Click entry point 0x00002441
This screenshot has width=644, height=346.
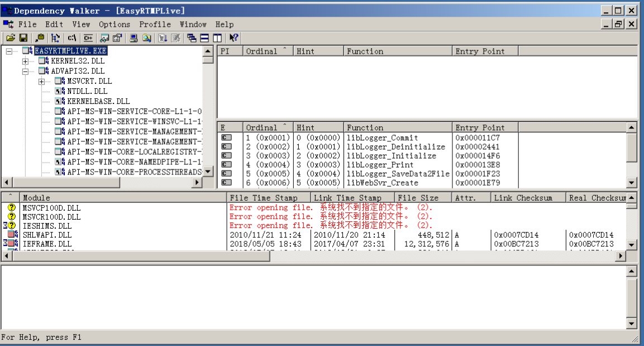477,146
